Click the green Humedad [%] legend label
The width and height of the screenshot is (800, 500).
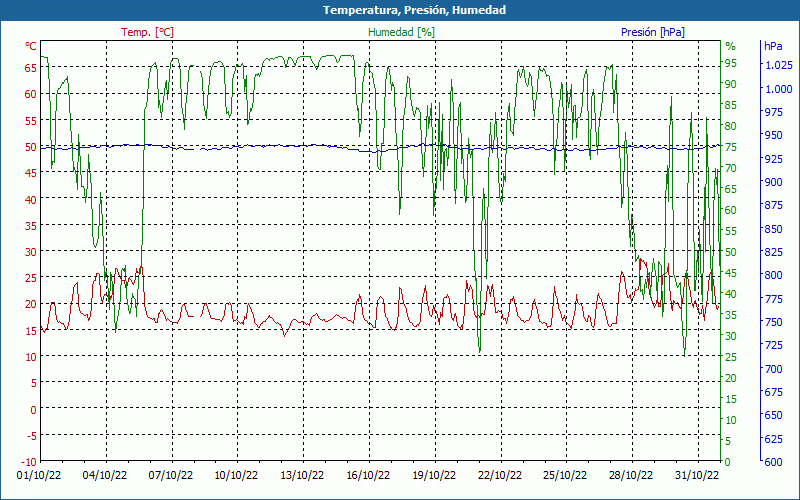(402, 32)
